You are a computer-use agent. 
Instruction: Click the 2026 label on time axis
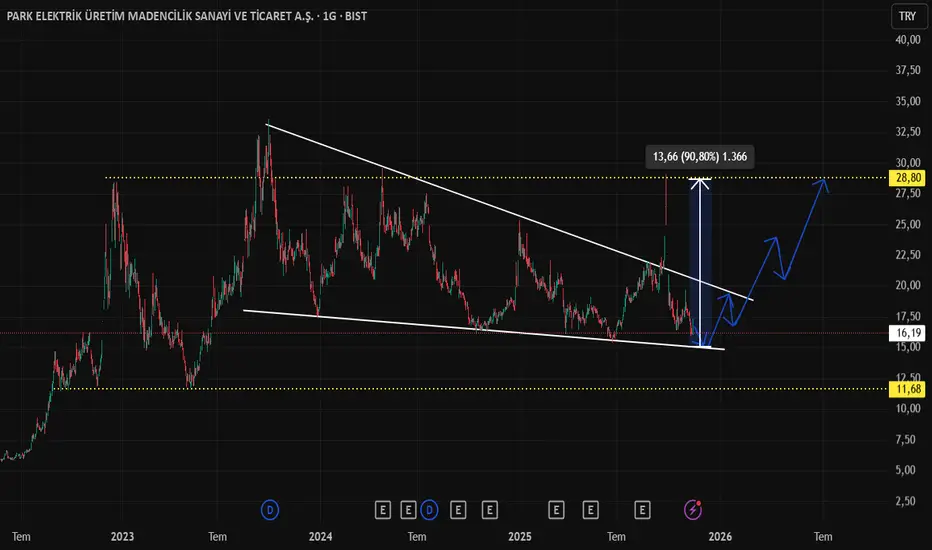720,536
